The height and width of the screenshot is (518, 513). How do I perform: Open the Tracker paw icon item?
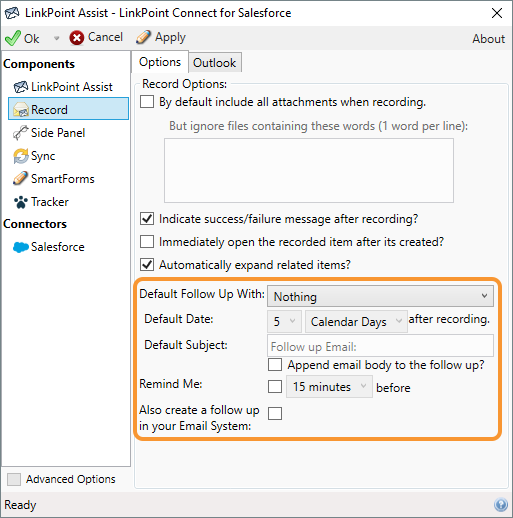(x=21, y=202)
